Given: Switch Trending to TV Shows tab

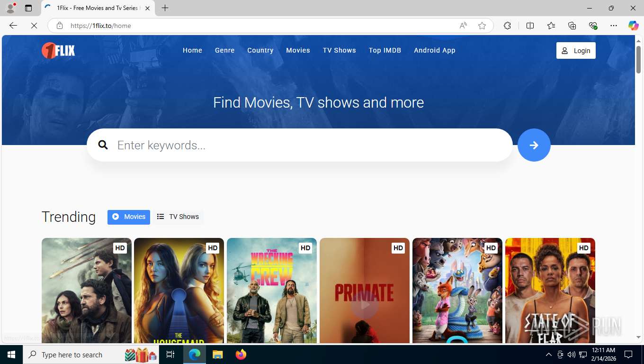Looking at the screenshot, I should pos(178,217).
